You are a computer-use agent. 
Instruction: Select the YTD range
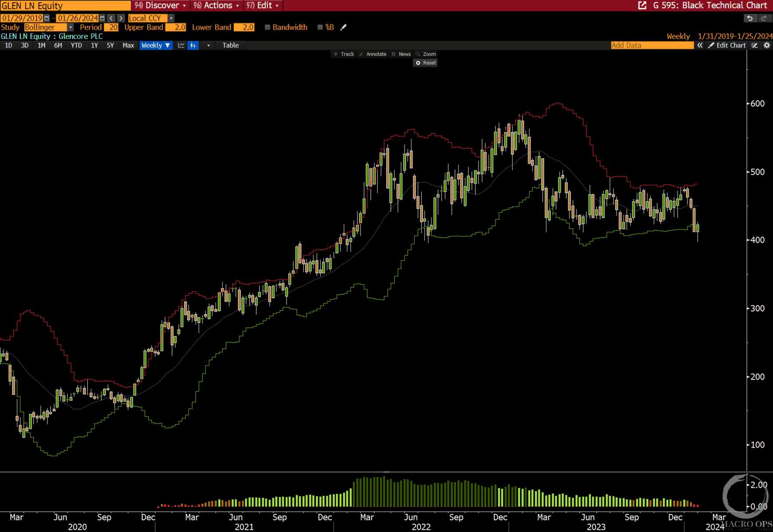pos(76,45)
